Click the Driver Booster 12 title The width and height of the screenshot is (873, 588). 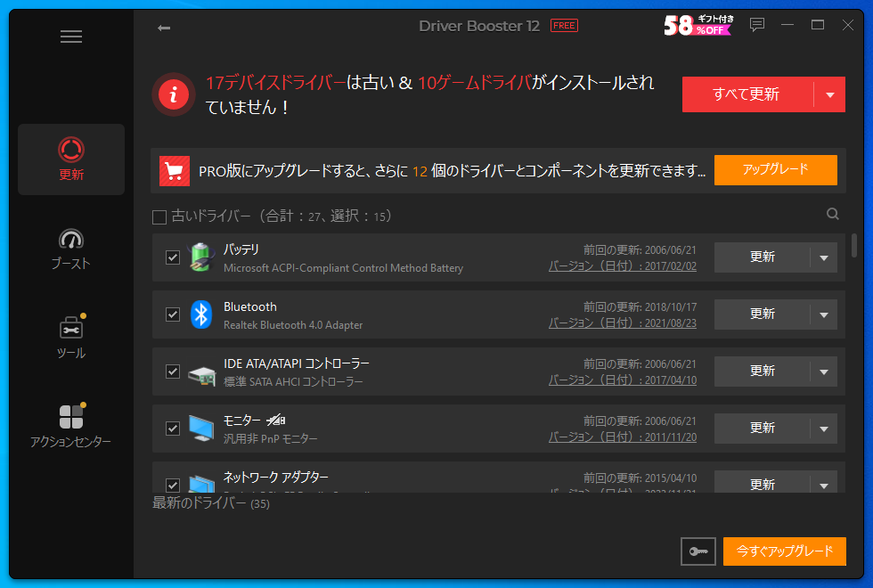coord(479,26)
